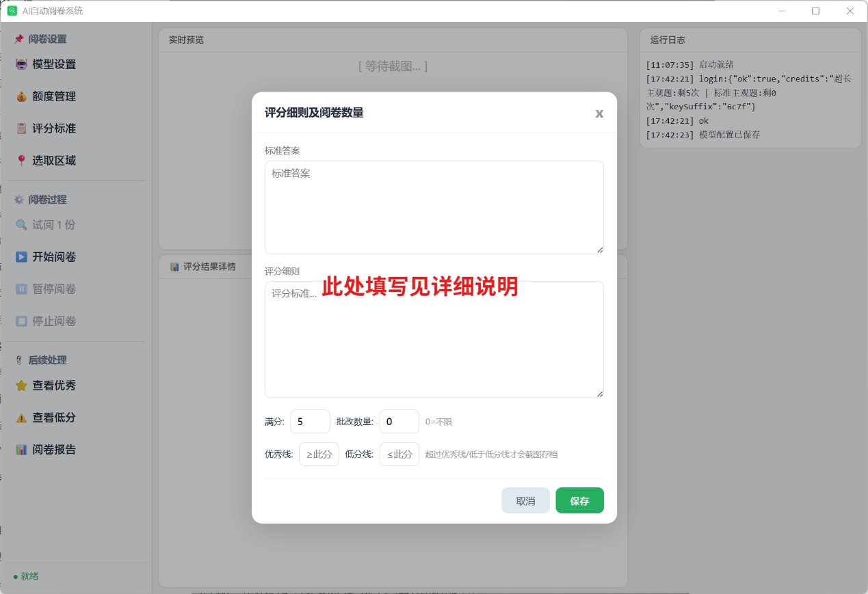Viewport: 868px width, 594px height.
Task: Close the AI自动阅卷系统 window
Action: [x=850, y=11]
